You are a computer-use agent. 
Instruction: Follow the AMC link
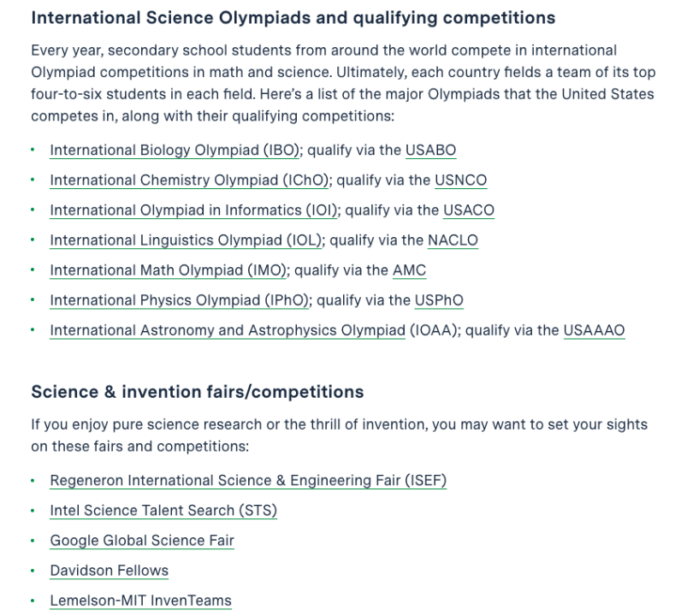point(409,270)
